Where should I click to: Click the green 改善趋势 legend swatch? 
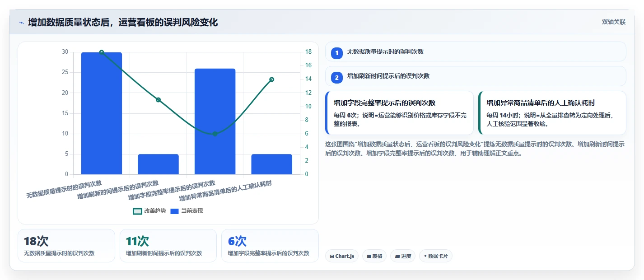(x=137, y=211)
